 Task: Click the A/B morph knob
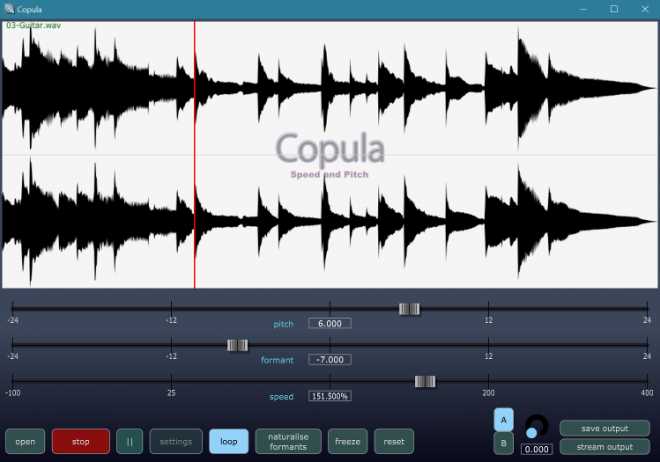(x=536, y=426)
